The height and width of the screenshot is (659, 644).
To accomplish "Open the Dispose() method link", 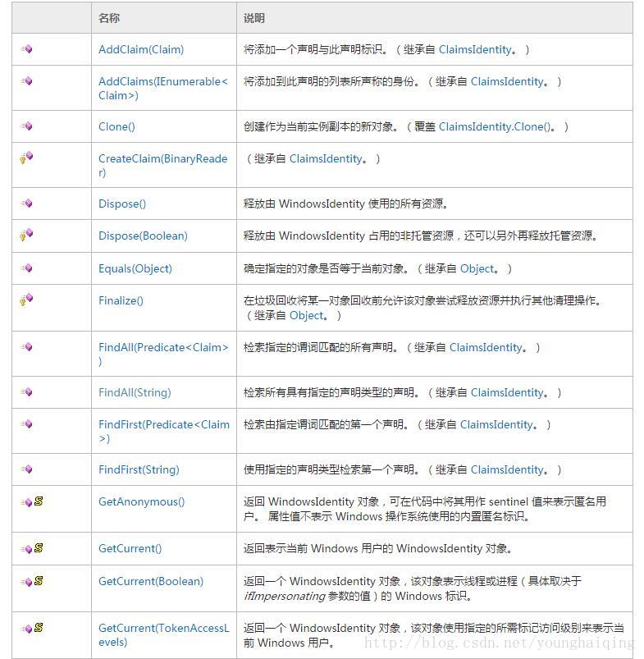I will coord(122,204).
